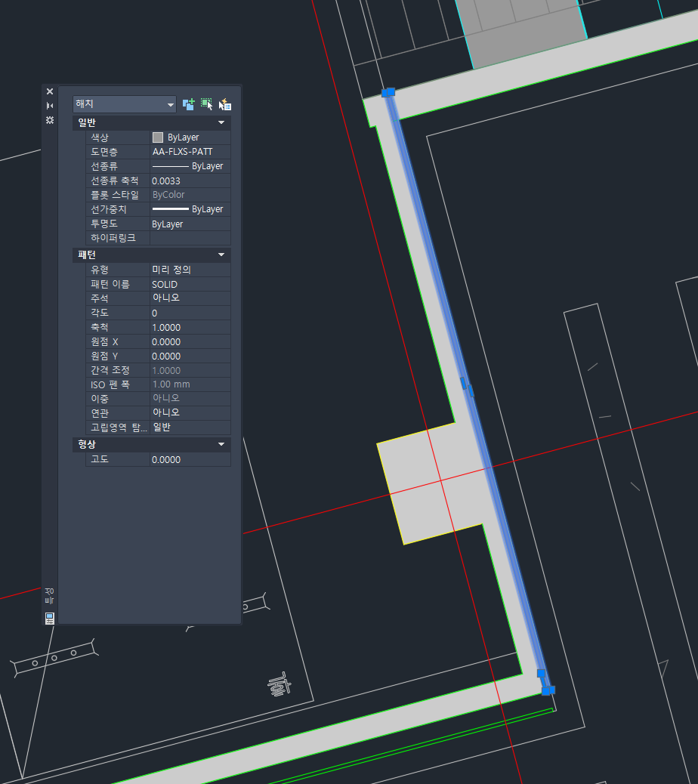Click the 색상 ByLayer color swatch
This screenshot has height=784, width=698.
[x=158, y=137]
